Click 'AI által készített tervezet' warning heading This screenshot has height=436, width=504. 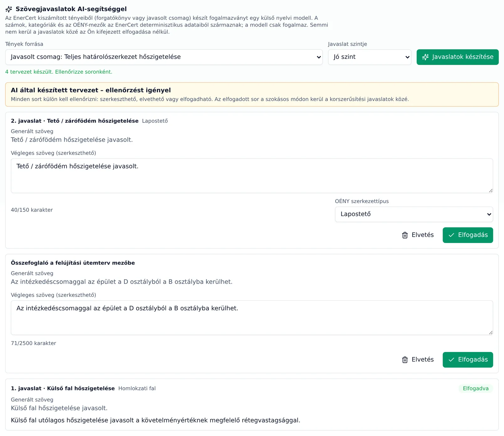[91, 90]
